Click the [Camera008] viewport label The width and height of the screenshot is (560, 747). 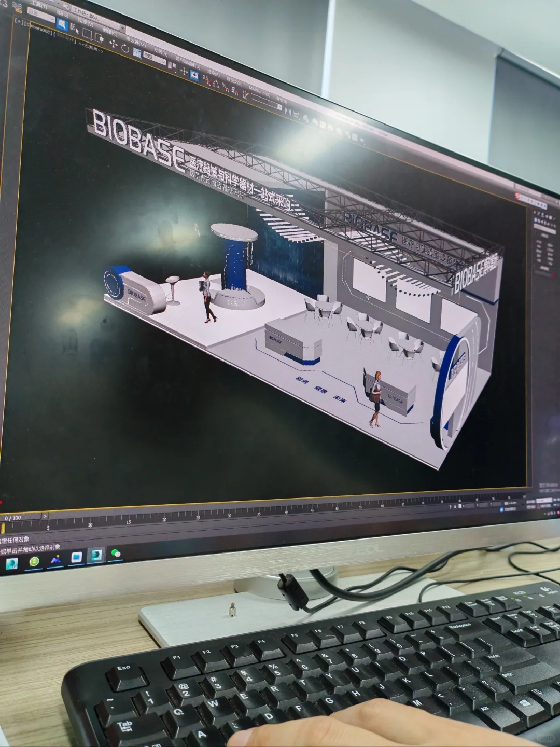pos(37,27)
